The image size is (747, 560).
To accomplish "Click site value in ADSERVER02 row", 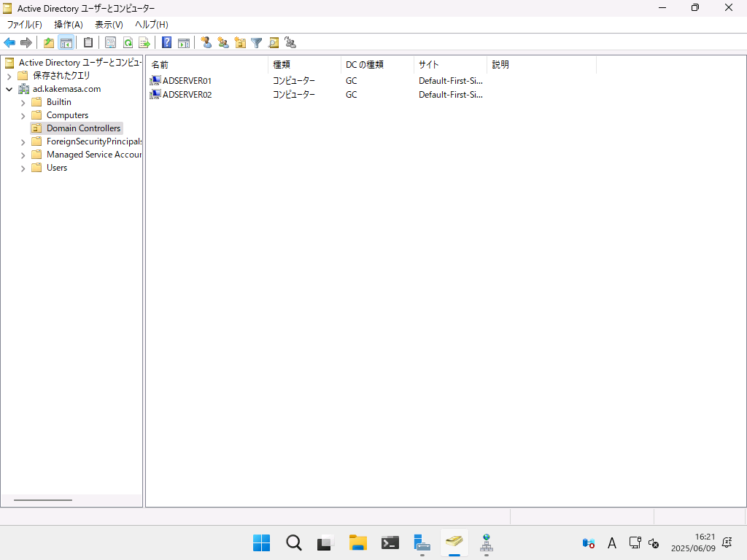I will [451, 95].
